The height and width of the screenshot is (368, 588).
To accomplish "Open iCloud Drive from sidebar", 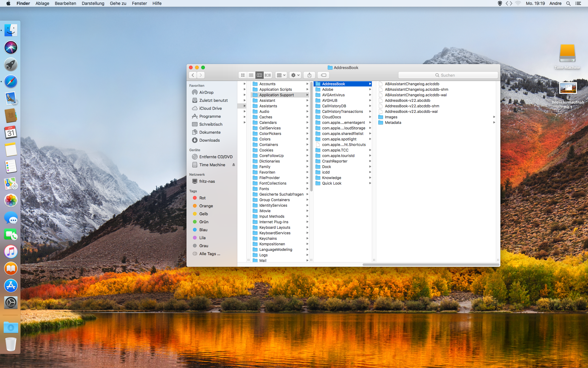I will [210, 108].
